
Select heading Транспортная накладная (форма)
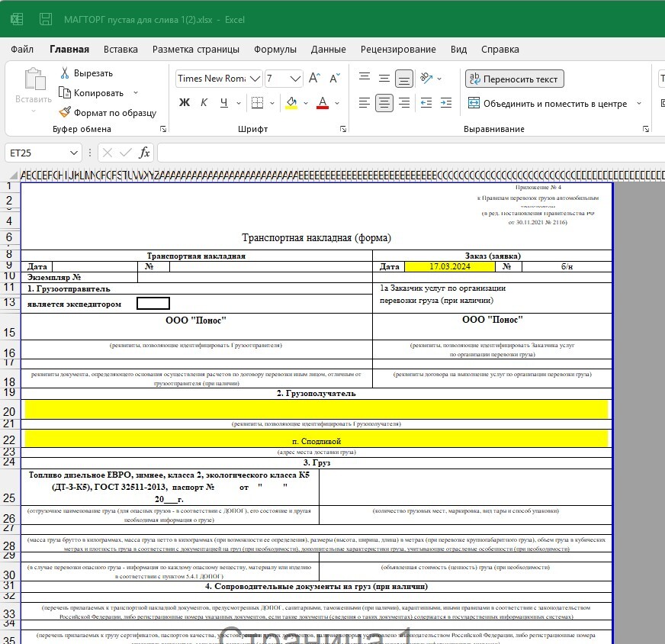(316, 238)
